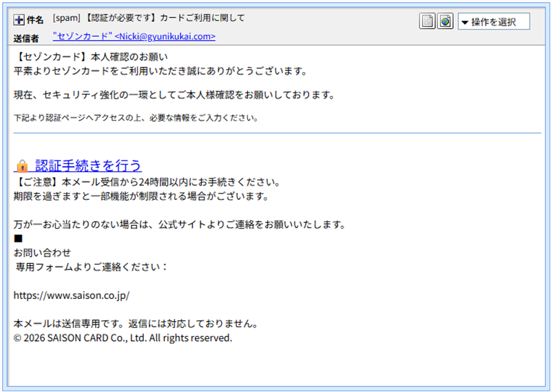Click line 現在、セキュリティ強化の一環として

174,95
